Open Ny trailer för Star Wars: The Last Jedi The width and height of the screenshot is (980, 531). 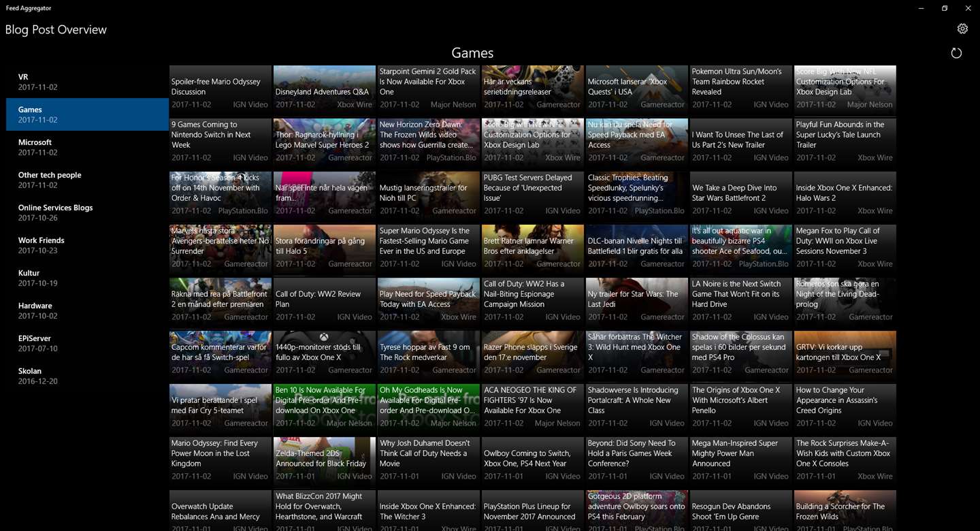[637, 303]
